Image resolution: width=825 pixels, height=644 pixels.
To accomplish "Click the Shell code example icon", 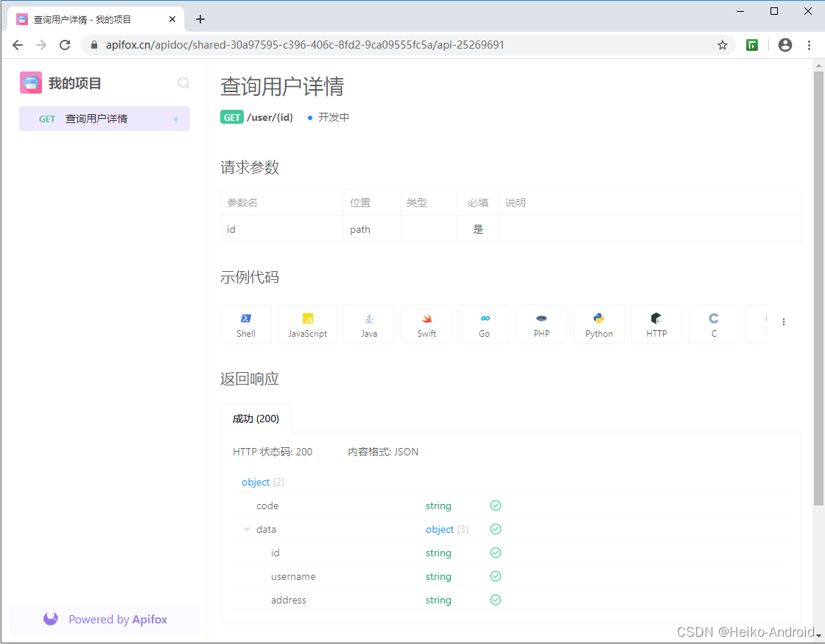I will pyautogui.click(x=246, y=324).
